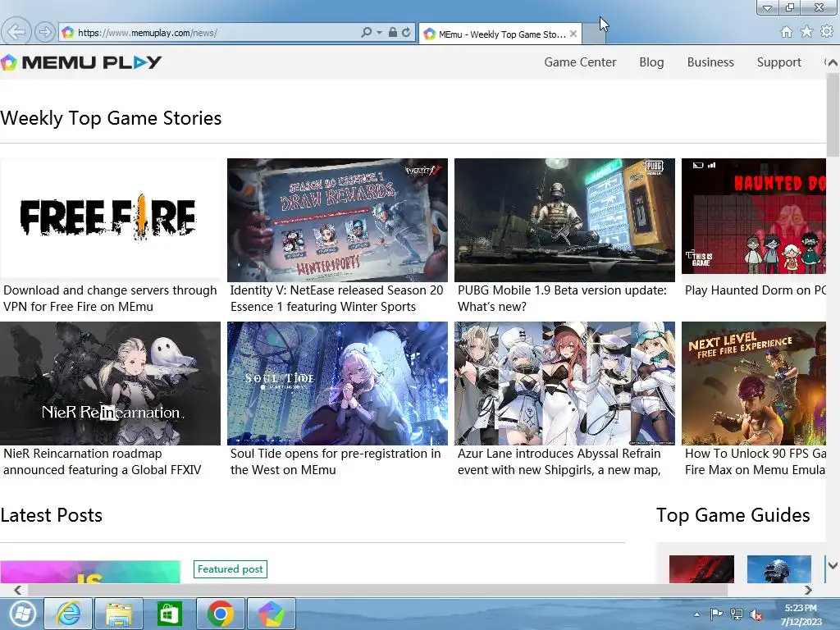The image size is (840, 630).
Task: Click the MEmu Play logo
Action: (x=81, y=62)
